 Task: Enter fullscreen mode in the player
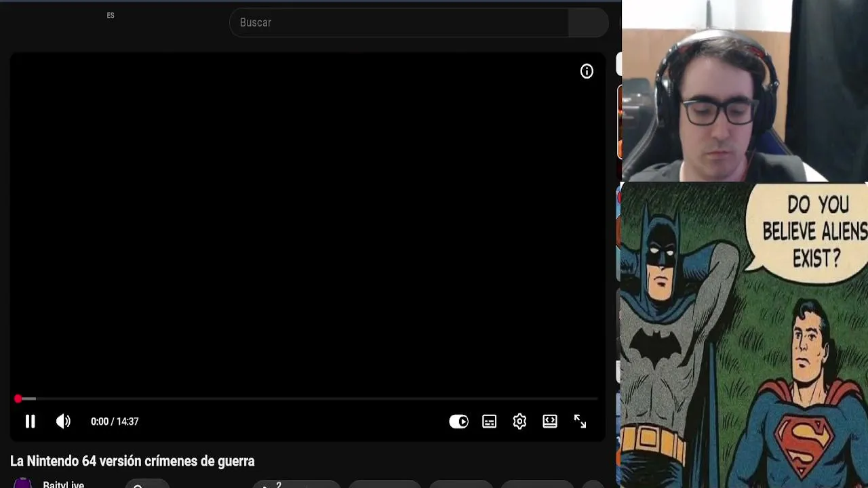point(580,422)
